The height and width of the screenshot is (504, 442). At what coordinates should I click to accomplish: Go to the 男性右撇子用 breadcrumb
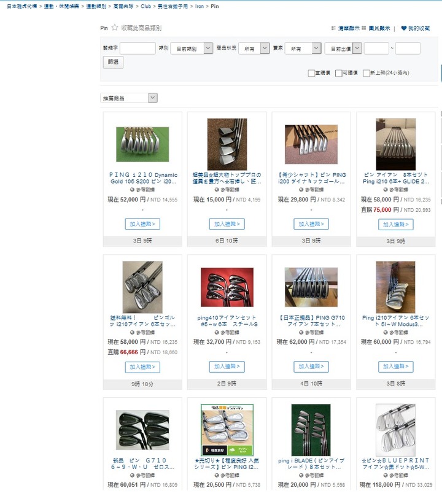tap(173, 6)
